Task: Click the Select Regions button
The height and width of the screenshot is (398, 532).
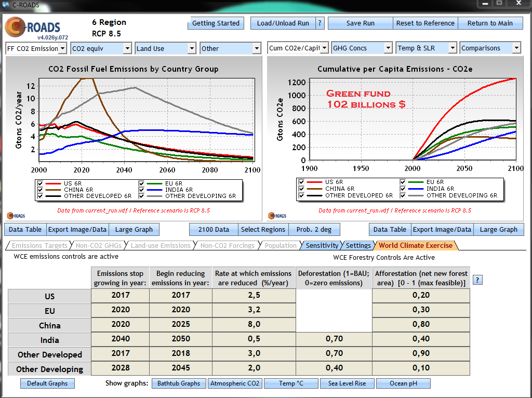Action: [x=263, y=229]
